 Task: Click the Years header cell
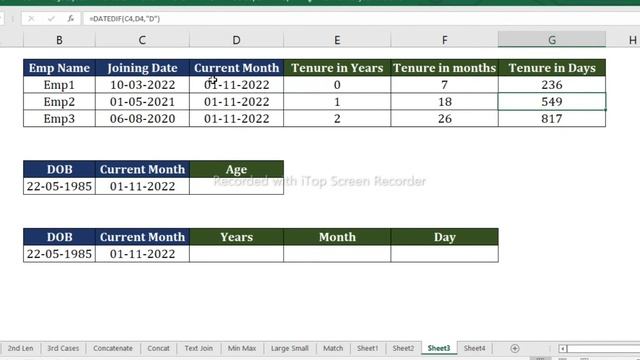(236, 237)
